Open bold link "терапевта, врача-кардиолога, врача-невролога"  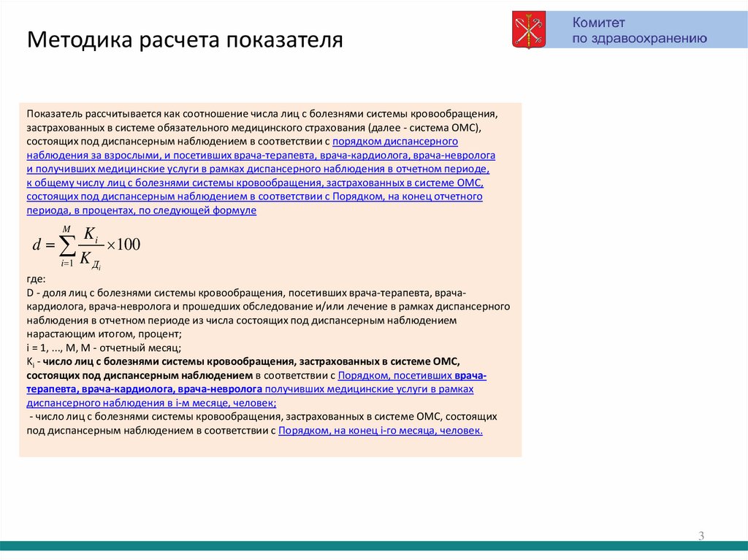coord(145,390)
